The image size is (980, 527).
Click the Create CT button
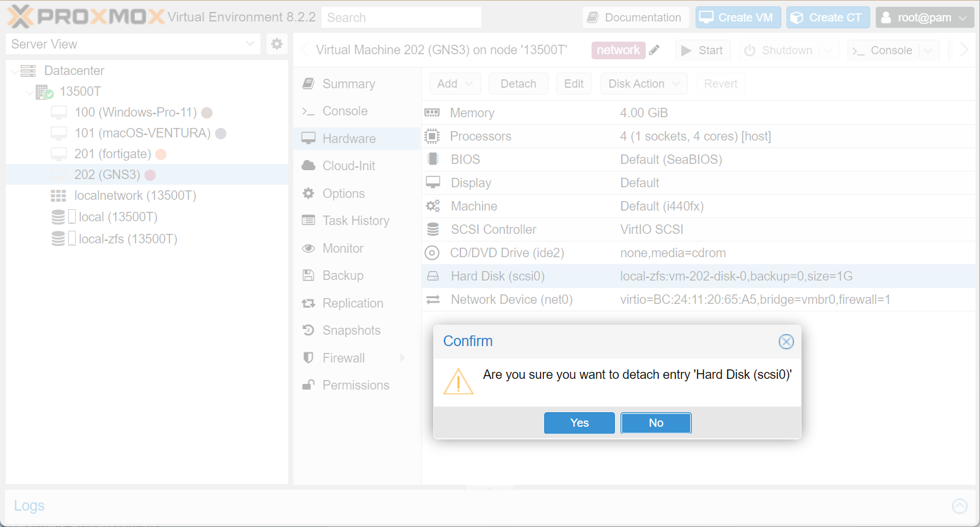(x=828, y=18)
